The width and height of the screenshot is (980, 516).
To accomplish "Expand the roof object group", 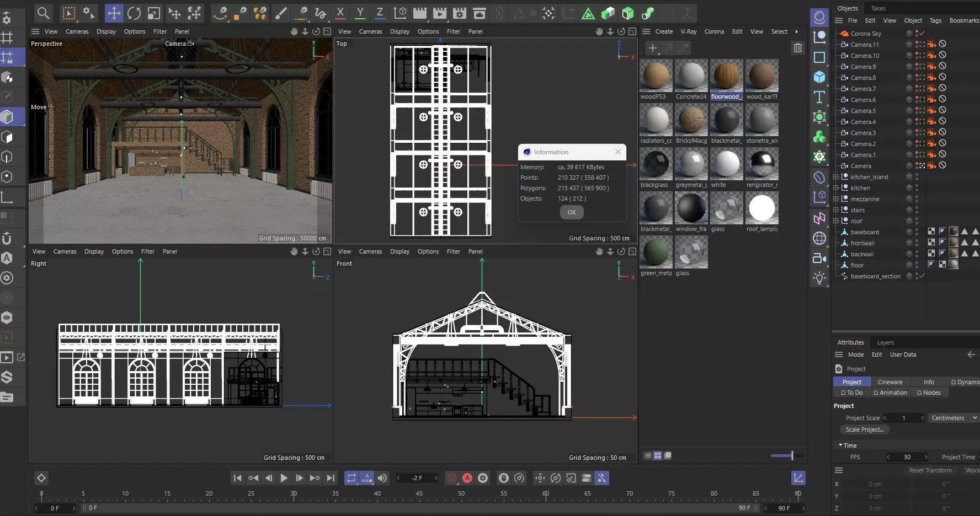I will pos(835,221).
